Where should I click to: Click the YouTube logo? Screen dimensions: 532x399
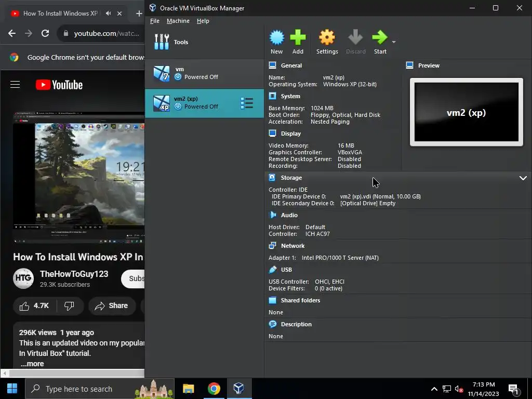[59, 85]
